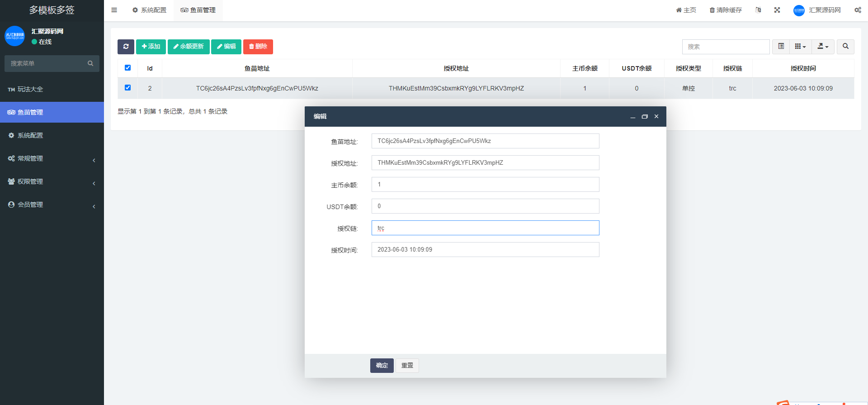Switch to the 系统配置 tab
This screenshot has height=405, width=868.
pyautogui.click(x=150, y=10)
